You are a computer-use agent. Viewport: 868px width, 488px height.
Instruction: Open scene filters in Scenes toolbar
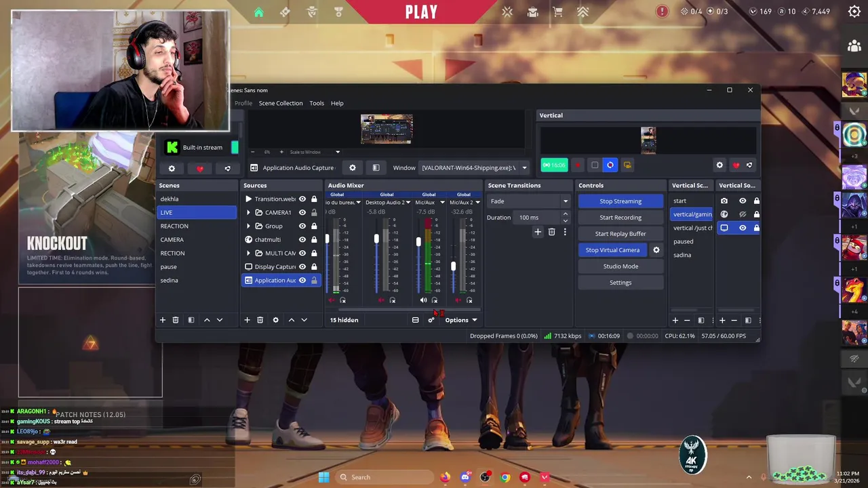click(x=191, y=320)
